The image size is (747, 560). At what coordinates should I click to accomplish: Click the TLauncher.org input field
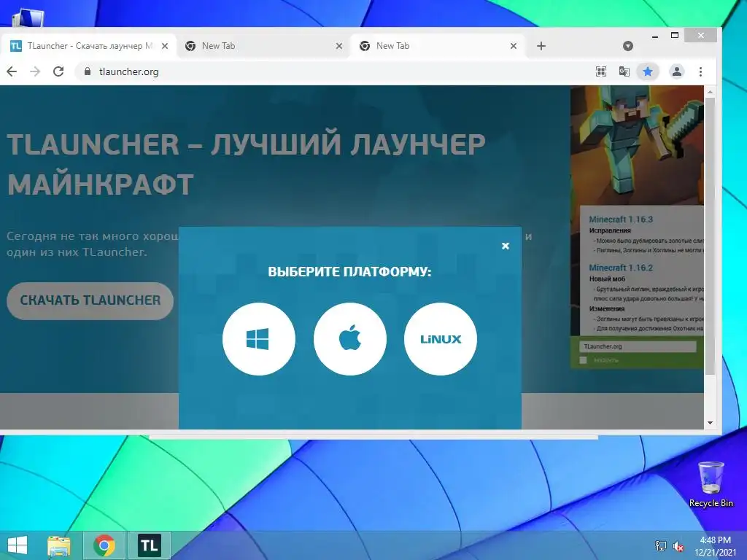tap(638, 346)
